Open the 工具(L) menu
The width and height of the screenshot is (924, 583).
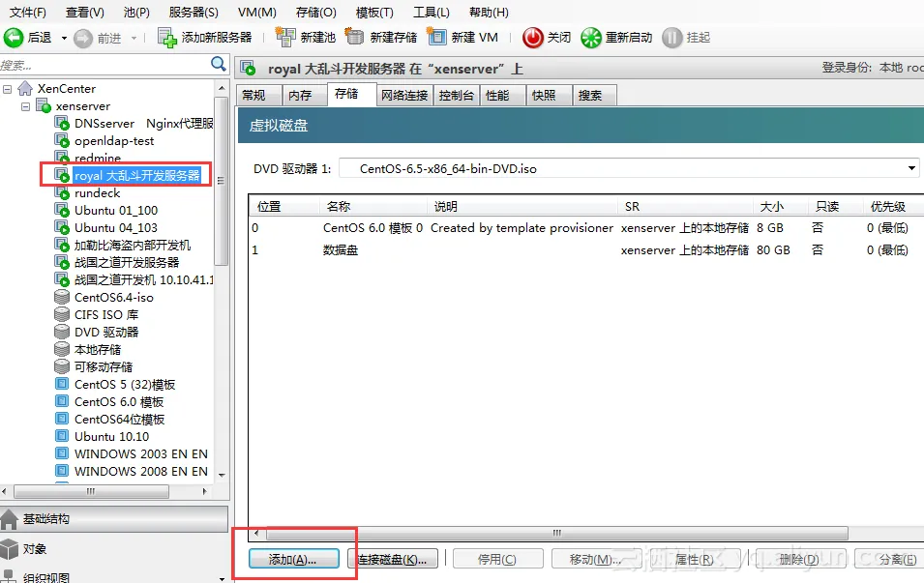[432, 13]
